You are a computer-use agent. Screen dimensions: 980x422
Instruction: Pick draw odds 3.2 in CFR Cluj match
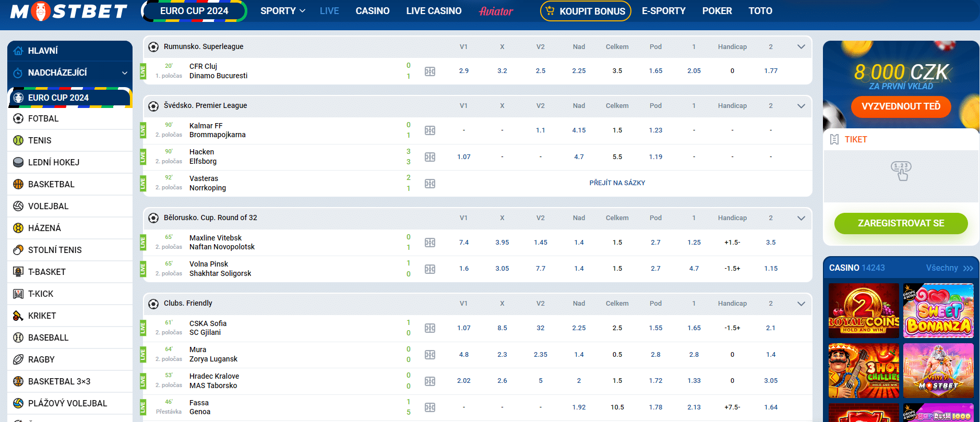click(x=502, y=71)
